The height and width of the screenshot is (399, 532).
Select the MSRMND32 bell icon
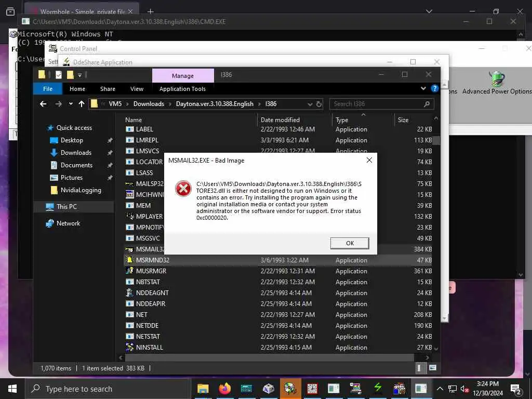pyautogui.click(x=129, y=260)
